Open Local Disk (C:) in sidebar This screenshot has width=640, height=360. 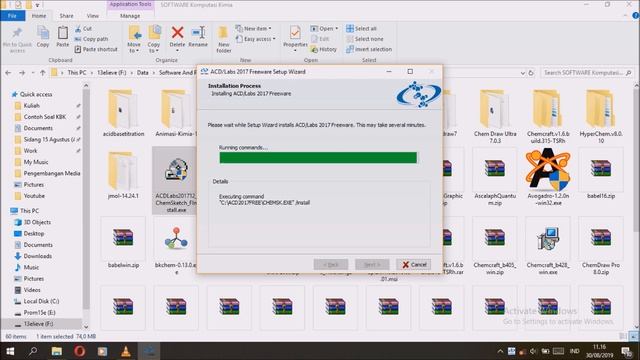tap(41, 301)
